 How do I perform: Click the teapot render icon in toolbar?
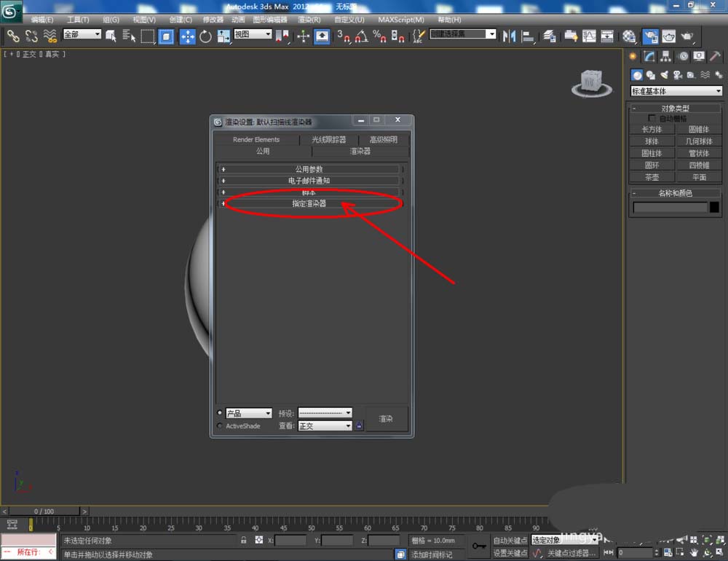(x=687, y=36)
